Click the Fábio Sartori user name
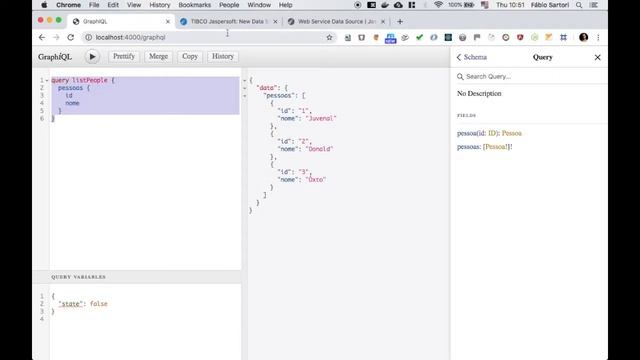Viewport: 640px width, 360px height. 550,5
